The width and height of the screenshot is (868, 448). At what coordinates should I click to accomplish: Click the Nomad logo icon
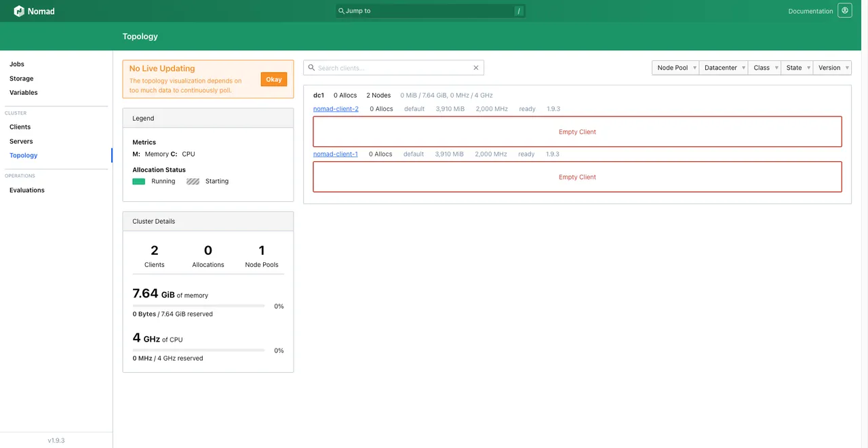coord(19,11)
